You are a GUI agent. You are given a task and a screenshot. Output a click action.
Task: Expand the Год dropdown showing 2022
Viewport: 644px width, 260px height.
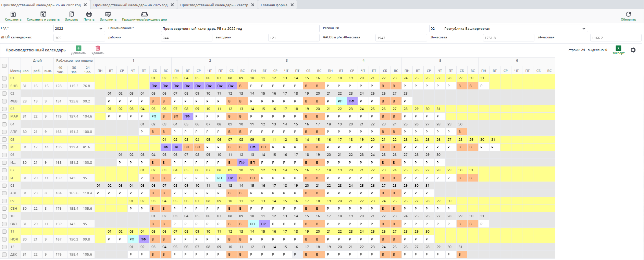(101, 29)
